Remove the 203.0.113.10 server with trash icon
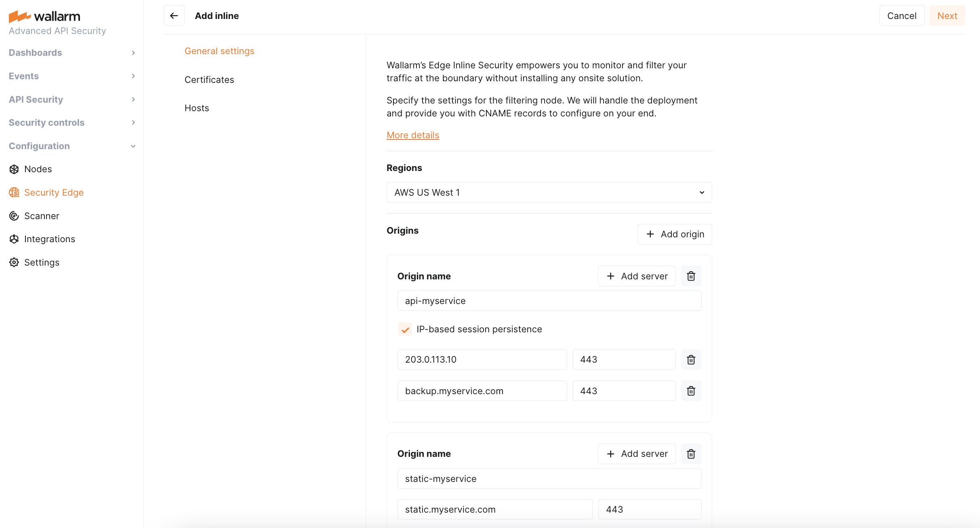 (691, 359)
